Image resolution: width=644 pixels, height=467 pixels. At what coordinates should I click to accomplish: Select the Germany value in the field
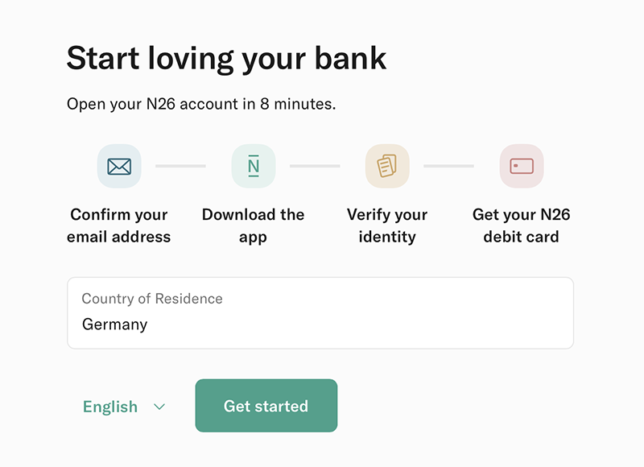[115, 324]
